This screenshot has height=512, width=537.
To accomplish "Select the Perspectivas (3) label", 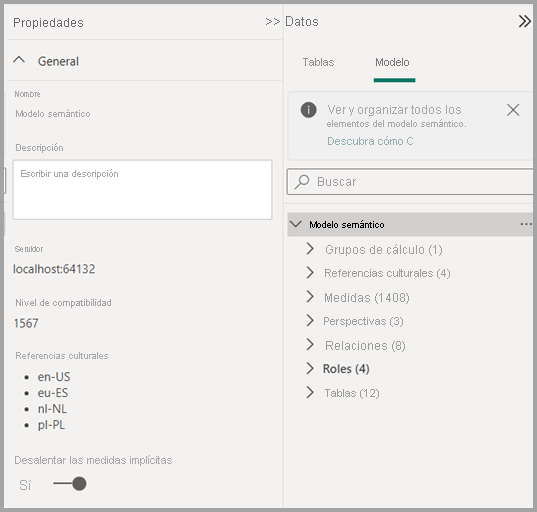I will pos(363,321).
